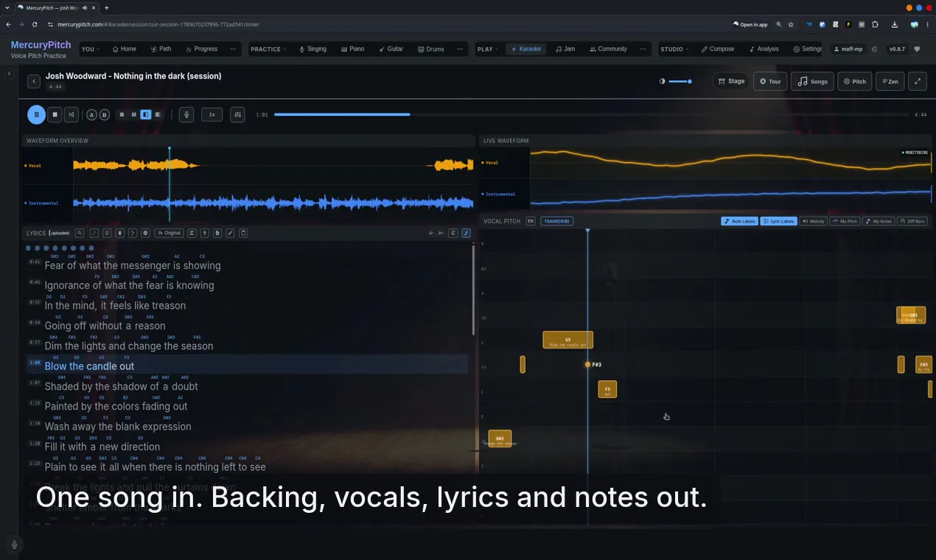Click the lyrics pencil edit icon

coord(230,233)
